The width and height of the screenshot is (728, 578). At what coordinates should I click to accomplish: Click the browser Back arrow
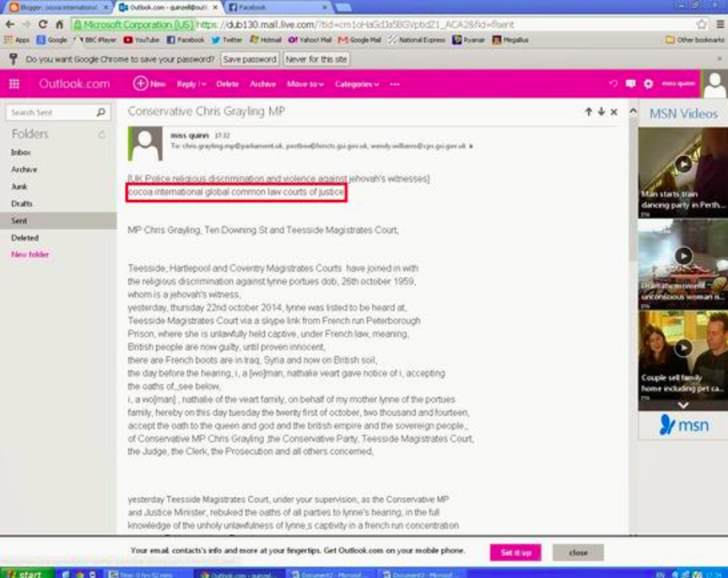coord(10,24)
